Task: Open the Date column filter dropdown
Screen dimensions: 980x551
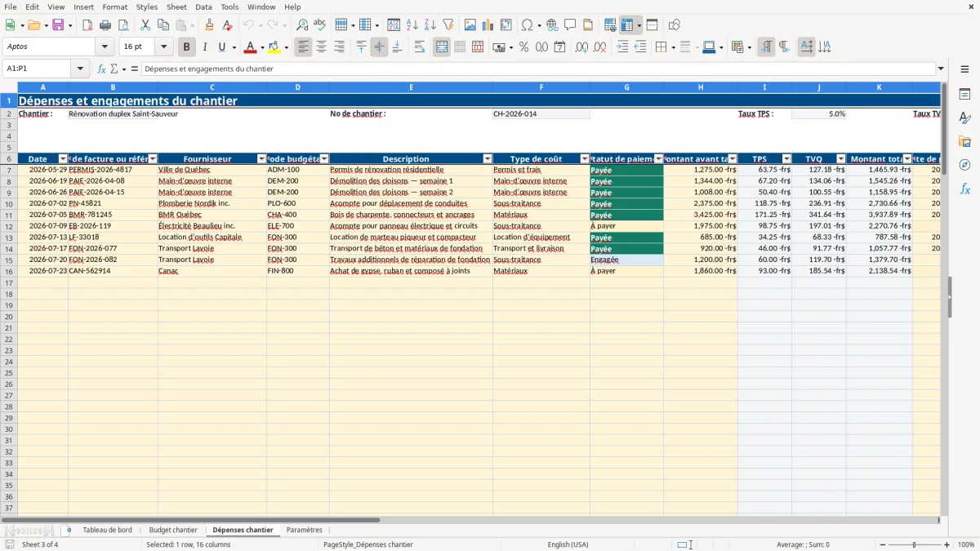Action: pyautogui.click(x=63, y=159)
